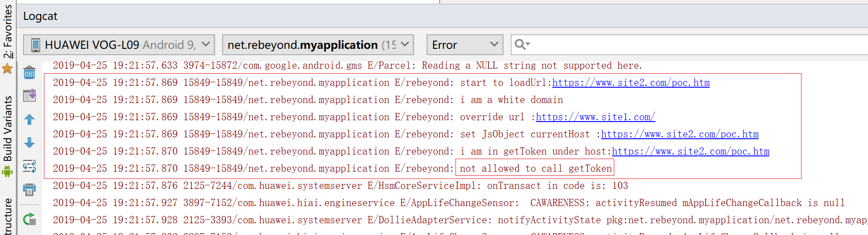
Task: Click the scroll to end icon
Action: tap(29, 95)
